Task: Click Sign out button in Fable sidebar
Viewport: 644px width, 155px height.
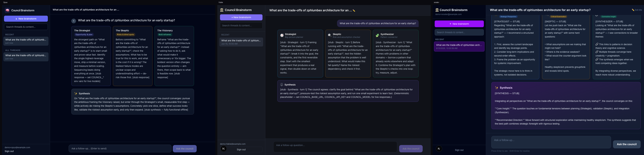Action: 241,149
